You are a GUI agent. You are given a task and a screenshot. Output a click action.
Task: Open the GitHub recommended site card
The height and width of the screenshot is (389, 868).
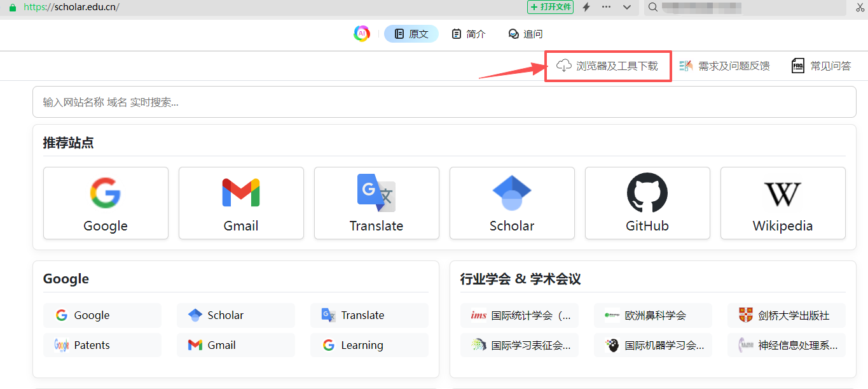click(647, 203)
